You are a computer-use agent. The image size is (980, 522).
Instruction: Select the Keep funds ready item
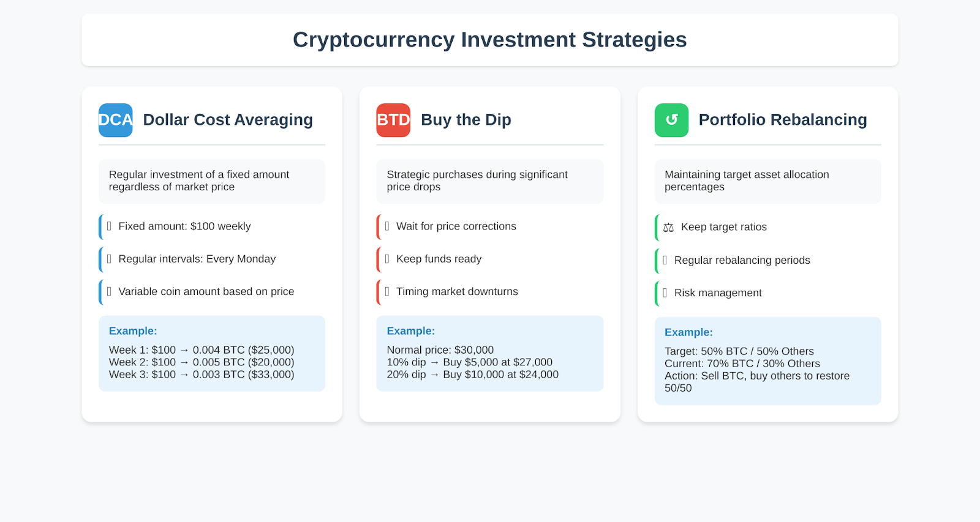pos(490,259)
